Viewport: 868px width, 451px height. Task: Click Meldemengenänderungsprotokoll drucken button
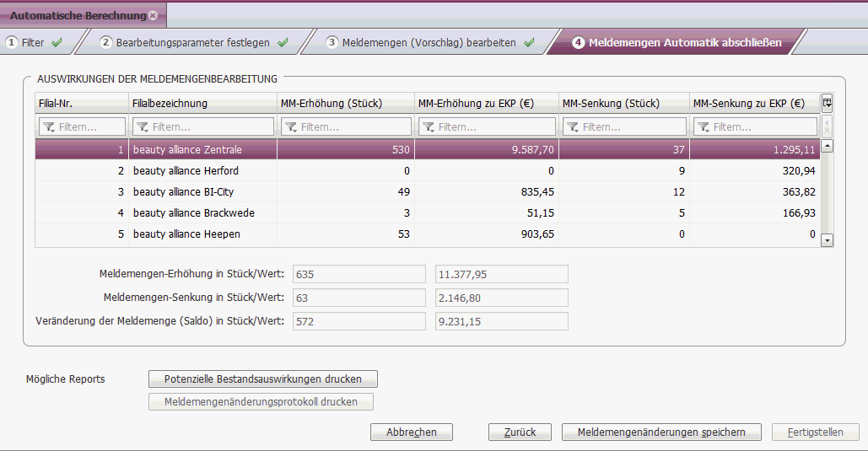[x=261, y=402]
